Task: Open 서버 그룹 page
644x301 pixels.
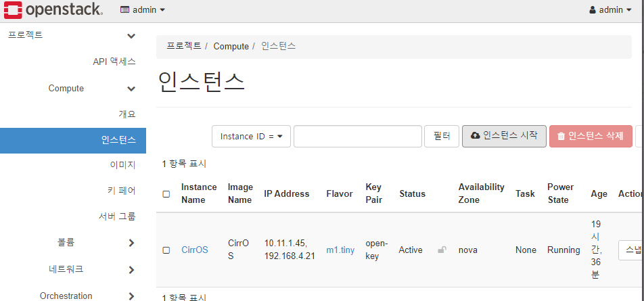Action: [117, 216]
